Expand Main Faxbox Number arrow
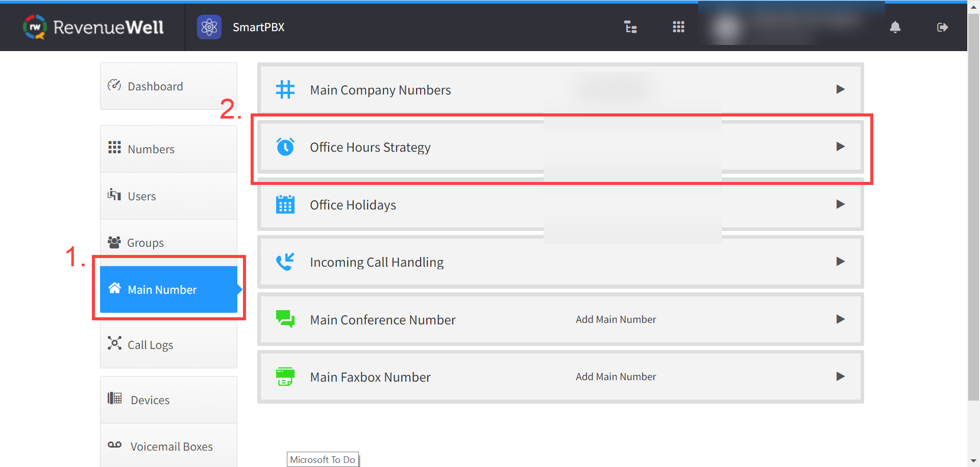This screenshot has height=467, width=980. click(x=841, y=377)
